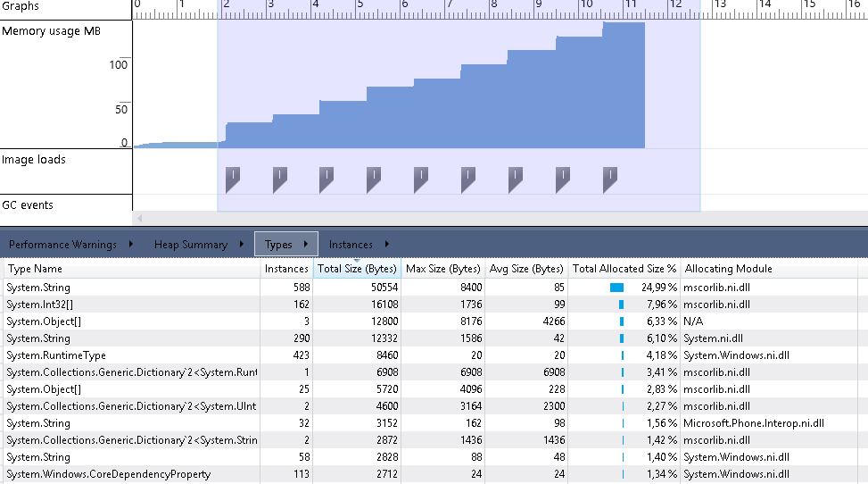This screenshot has width=868, height=484.
Task: Open the Instances view
Action: [351, 245]
